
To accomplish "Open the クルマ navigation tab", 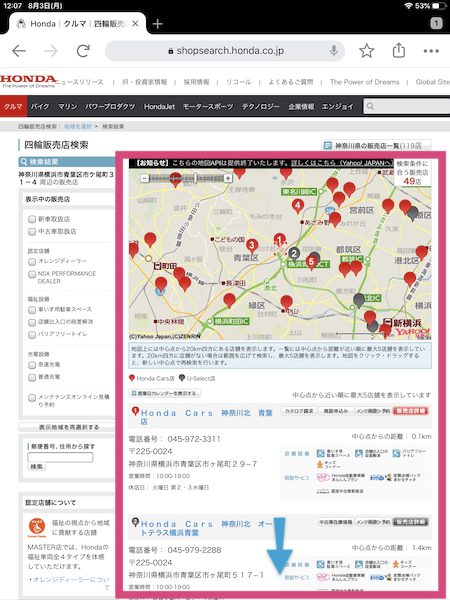I will (x=13, y=106).
